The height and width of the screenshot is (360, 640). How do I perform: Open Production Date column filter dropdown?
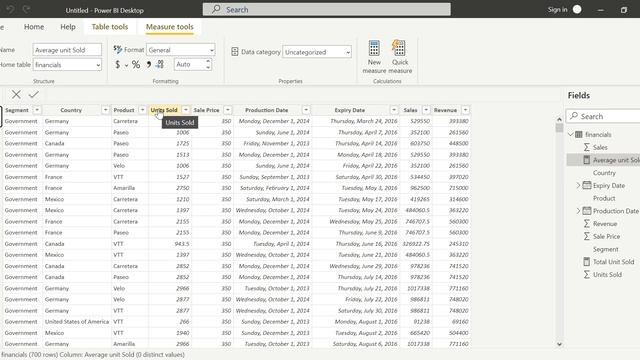306,110
